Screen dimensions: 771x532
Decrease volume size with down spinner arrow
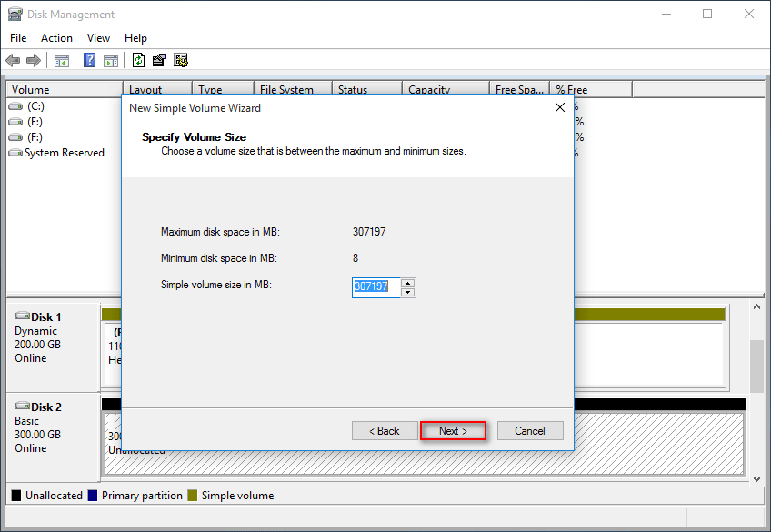click(x=408, y=292)
